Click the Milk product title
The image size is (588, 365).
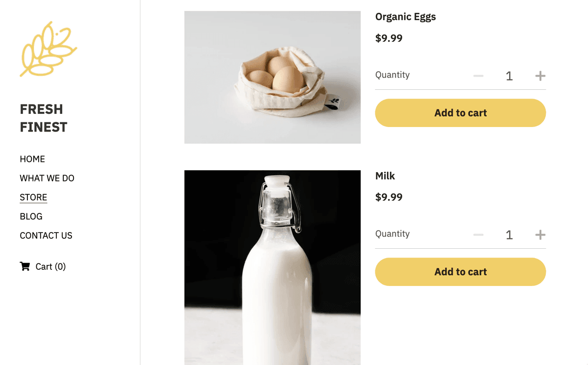(x=385, y=176)
